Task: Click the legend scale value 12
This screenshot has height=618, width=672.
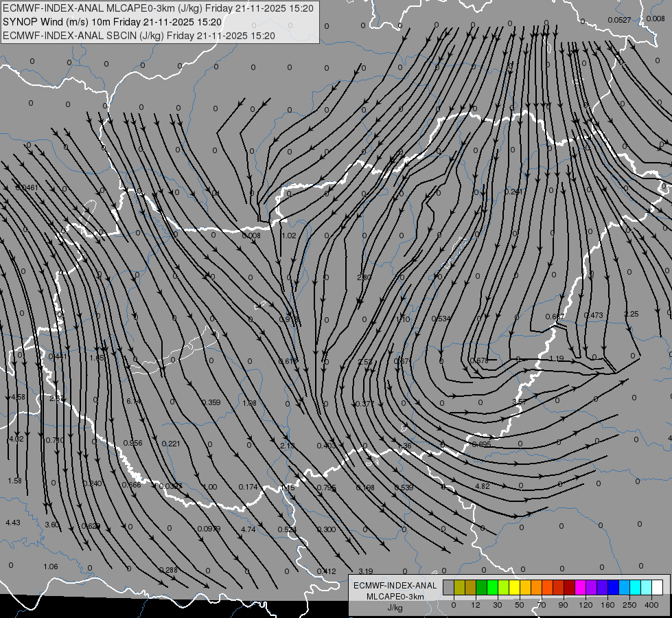Action: point(476,605)
